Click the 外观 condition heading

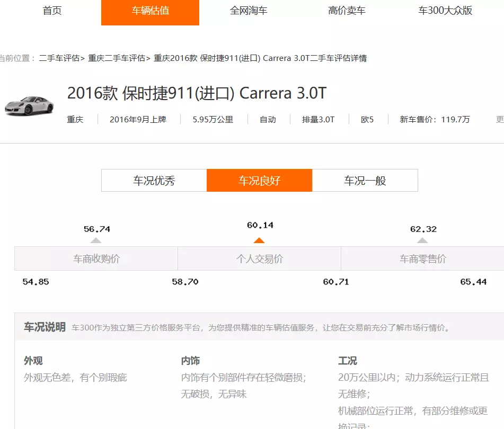click(x=33, y=361)
